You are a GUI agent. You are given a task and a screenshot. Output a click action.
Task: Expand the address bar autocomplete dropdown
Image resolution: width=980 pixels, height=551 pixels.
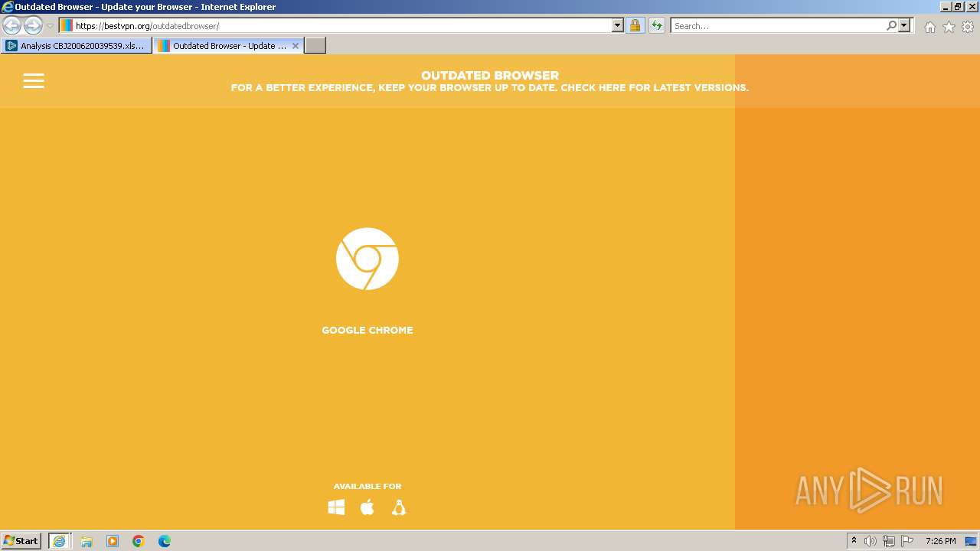[x=618, y=25]
